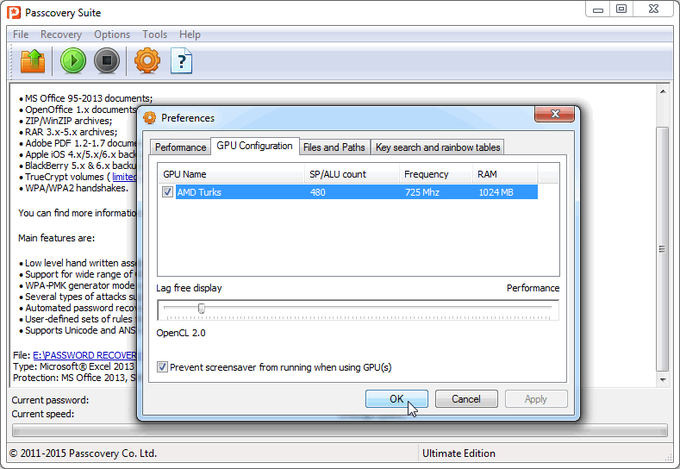Image resolution: width=680 pixels, height=469 pixels.
Task: Click the MS Office 95-2013 documents line
Action: [88, 98]
